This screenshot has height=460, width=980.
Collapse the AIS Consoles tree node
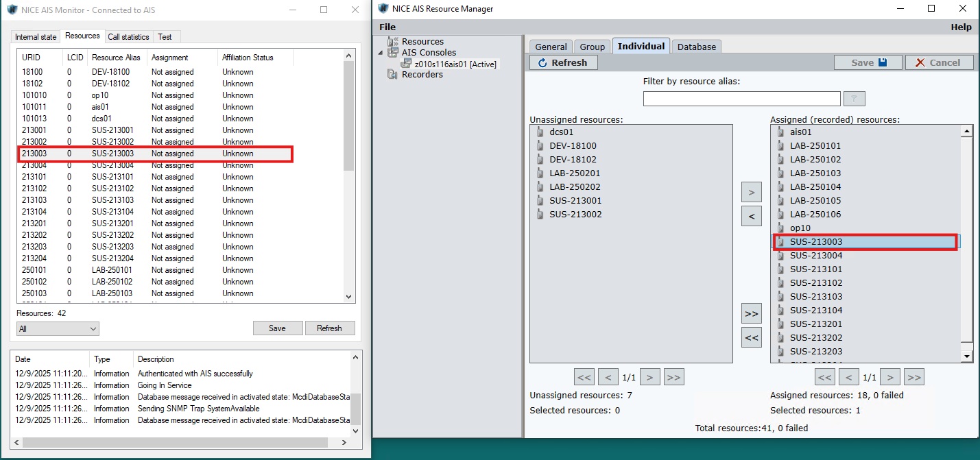pos(381,53)
